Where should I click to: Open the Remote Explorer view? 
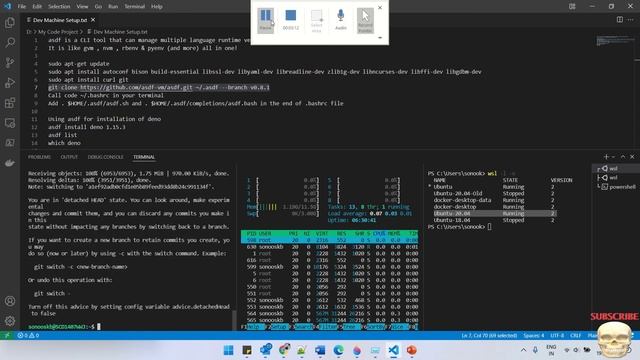click(x=10, y=122)
